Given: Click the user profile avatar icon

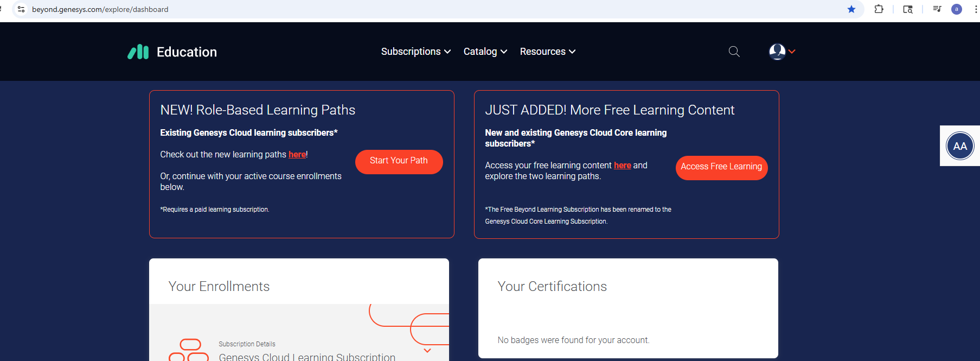Looking at the screenshot, I should pos(777,52).
